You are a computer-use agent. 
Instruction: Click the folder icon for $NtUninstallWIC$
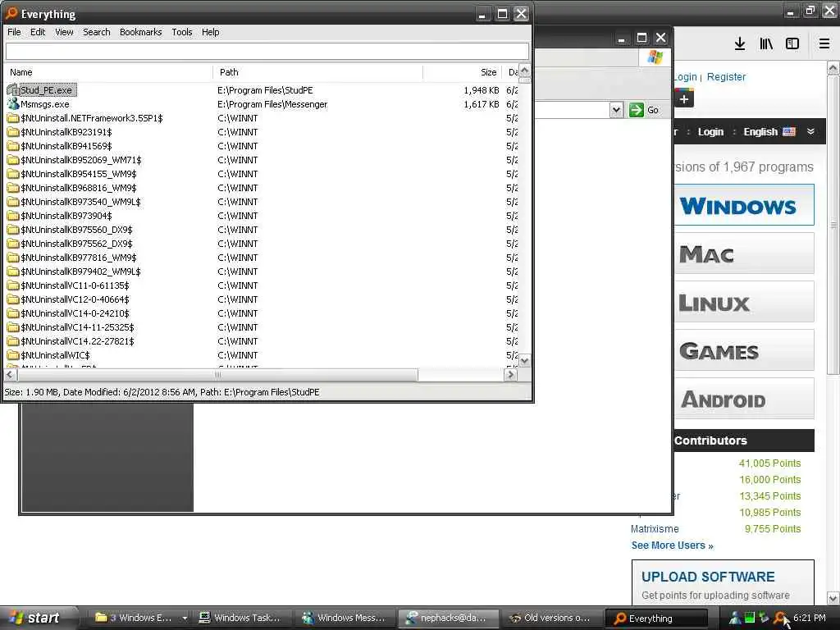13,354
